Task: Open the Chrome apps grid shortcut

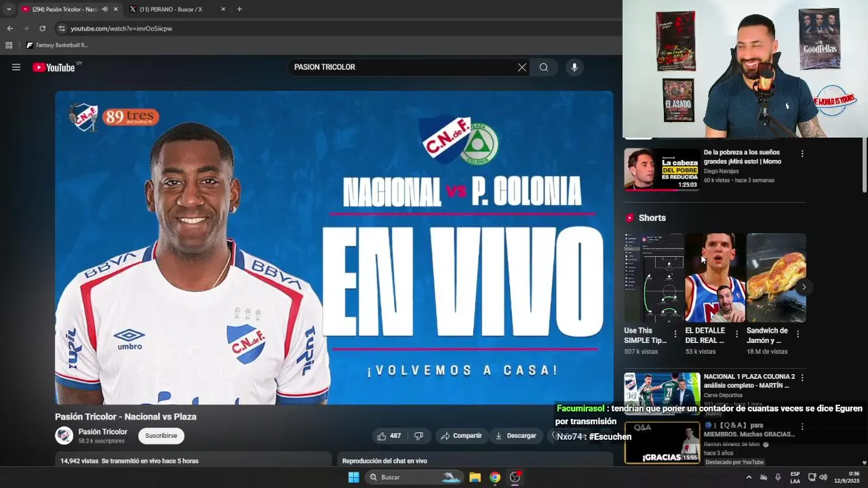Action: coord(9,45)
